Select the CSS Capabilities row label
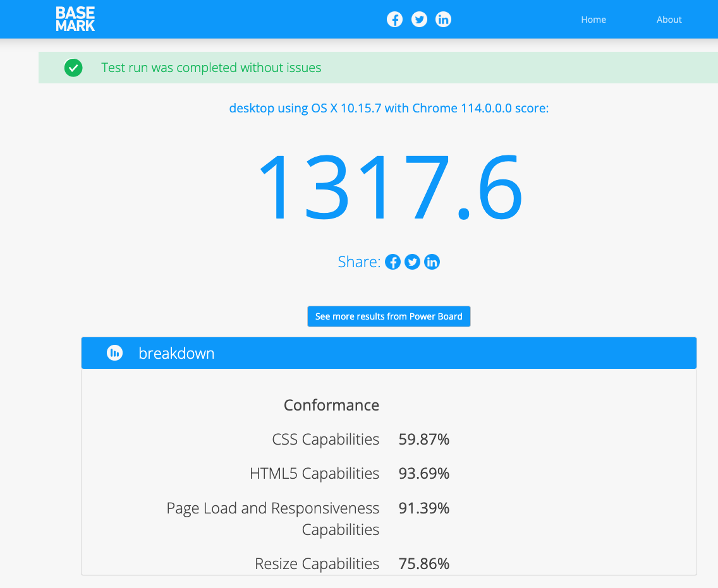The width and height of the screenshot is (718, 588). pyautogui.click(x=326, y=440)
